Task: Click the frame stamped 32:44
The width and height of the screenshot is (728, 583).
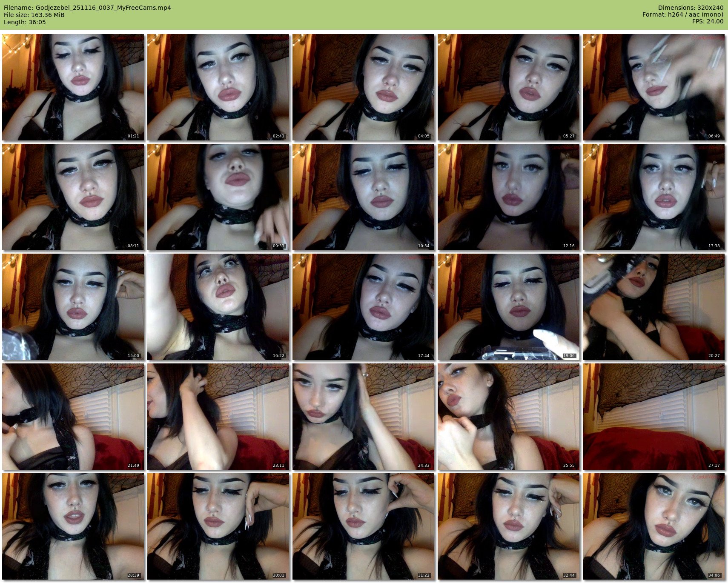Action: coord(508,526)
